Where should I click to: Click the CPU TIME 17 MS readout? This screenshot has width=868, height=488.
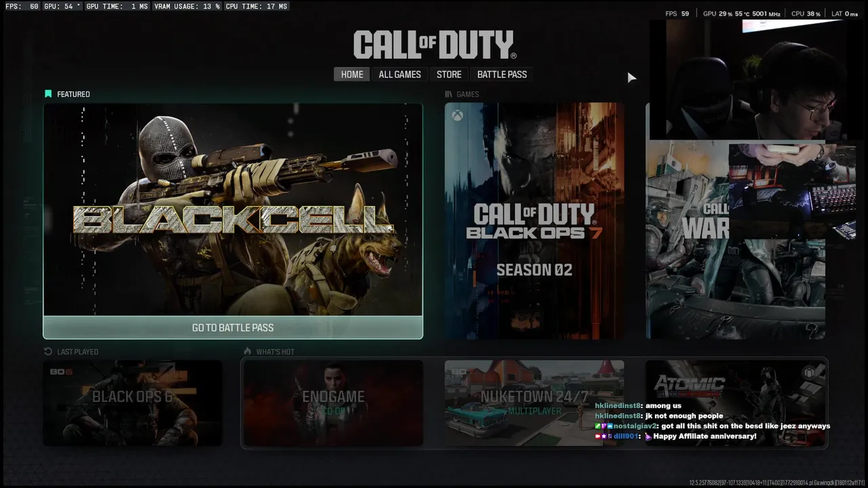257,6
